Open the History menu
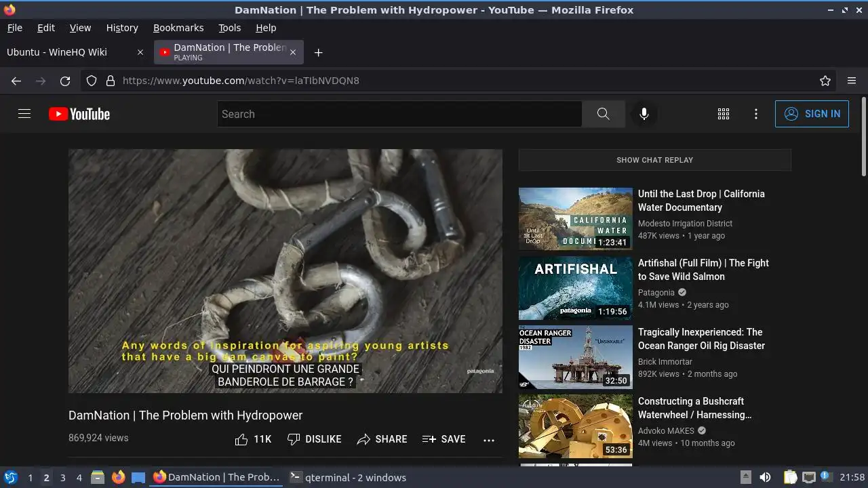868x488 pixels. [x=122, y=28]
